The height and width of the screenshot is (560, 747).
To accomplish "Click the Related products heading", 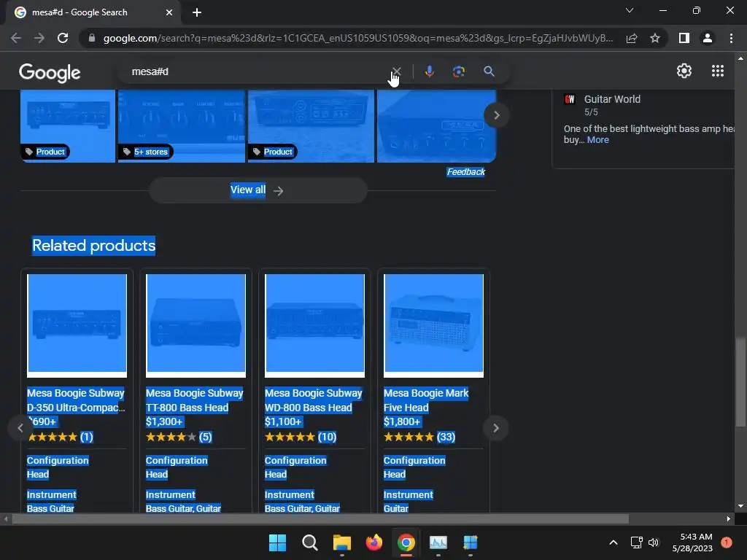I will (93, 246).
